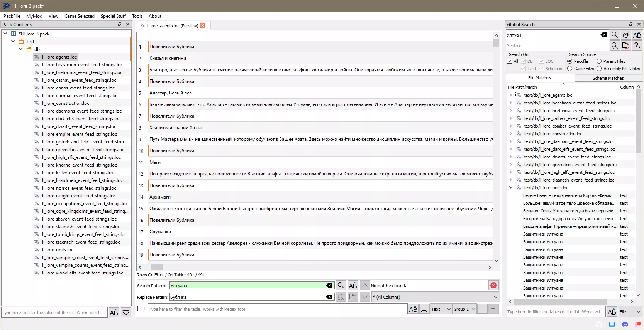Switch to the Schema Matches tab

coord(608,78)
